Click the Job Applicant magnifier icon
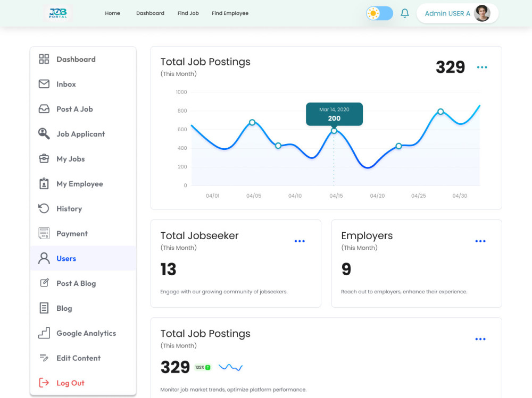 (x=44, y=133)
